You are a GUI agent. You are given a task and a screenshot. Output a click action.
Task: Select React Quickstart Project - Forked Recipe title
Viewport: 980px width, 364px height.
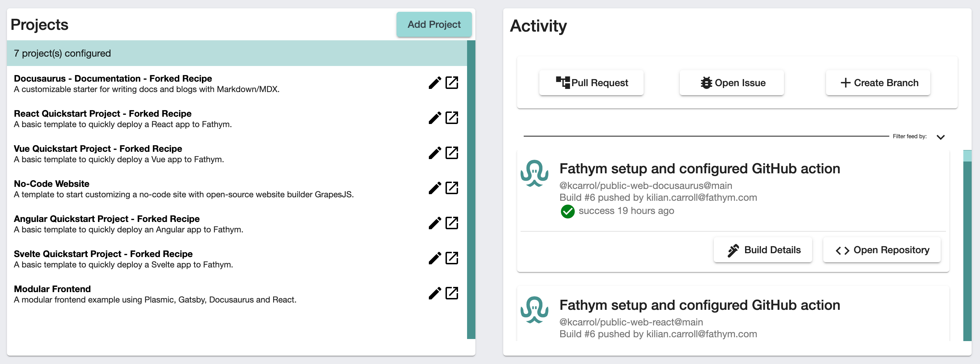[x=103, y=113]
